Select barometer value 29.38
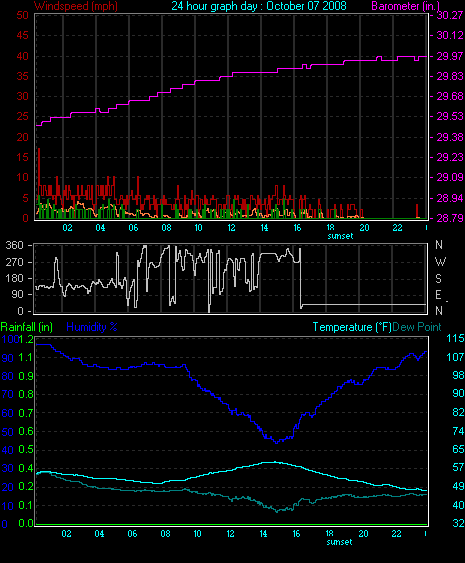The height and width of the screenshot is (563, 465). (x=450, y=137)
